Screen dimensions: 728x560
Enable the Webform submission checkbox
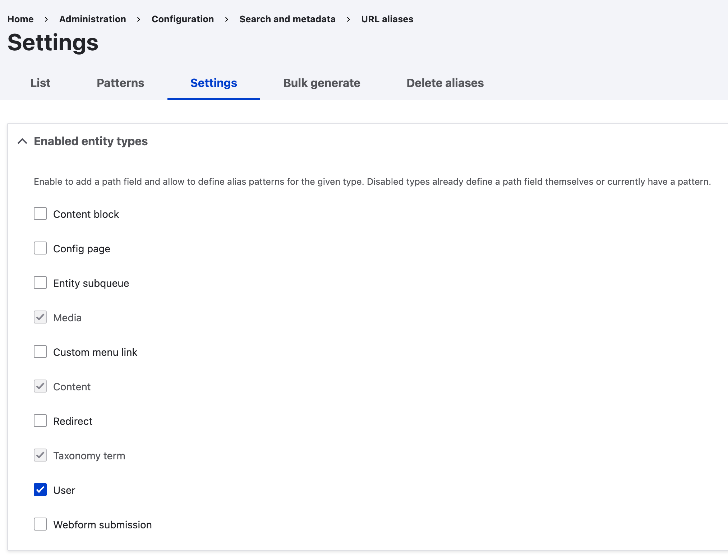[40, 524]
